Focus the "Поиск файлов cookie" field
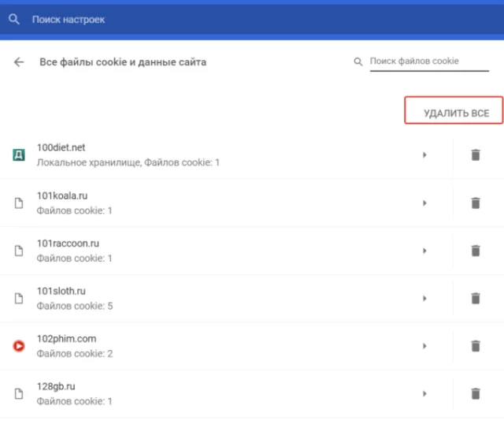The width and height of the screenshot is (504, 424). coord(429,61)
